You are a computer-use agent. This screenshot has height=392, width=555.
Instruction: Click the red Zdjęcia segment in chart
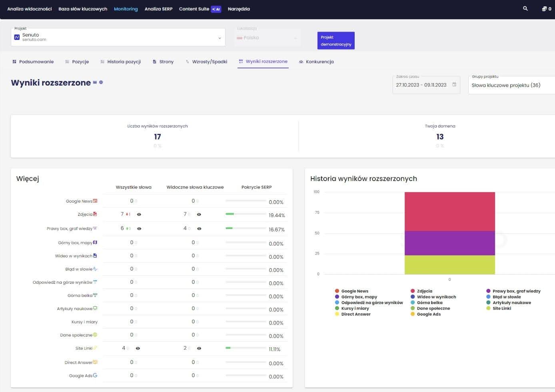(450, 211)
